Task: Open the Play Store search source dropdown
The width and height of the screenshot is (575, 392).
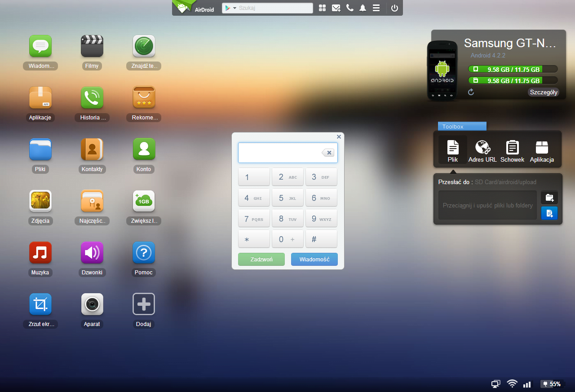Action: pos(231,8)
